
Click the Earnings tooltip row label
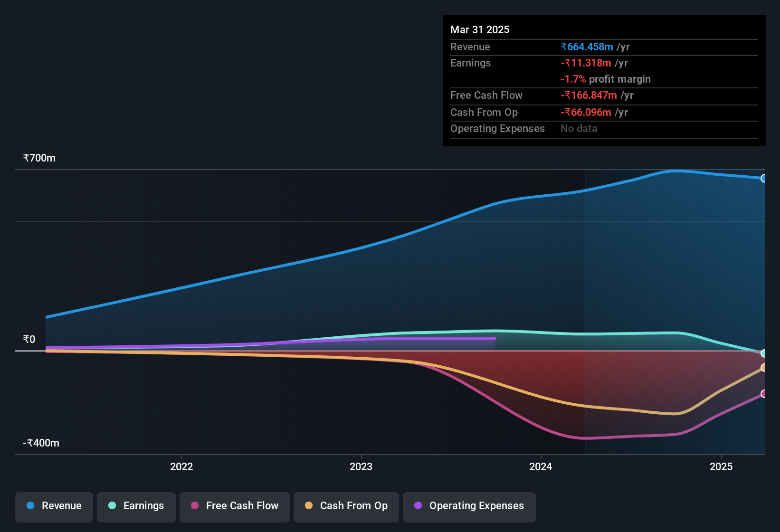click(470, 63)
